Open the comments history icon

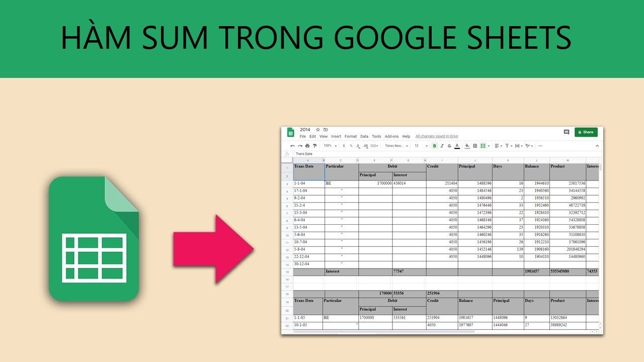(567, 132)
